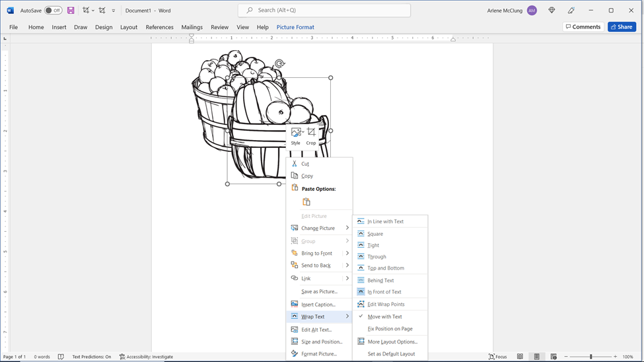
Task: Click the Comments button
Action: pos(583,26)
